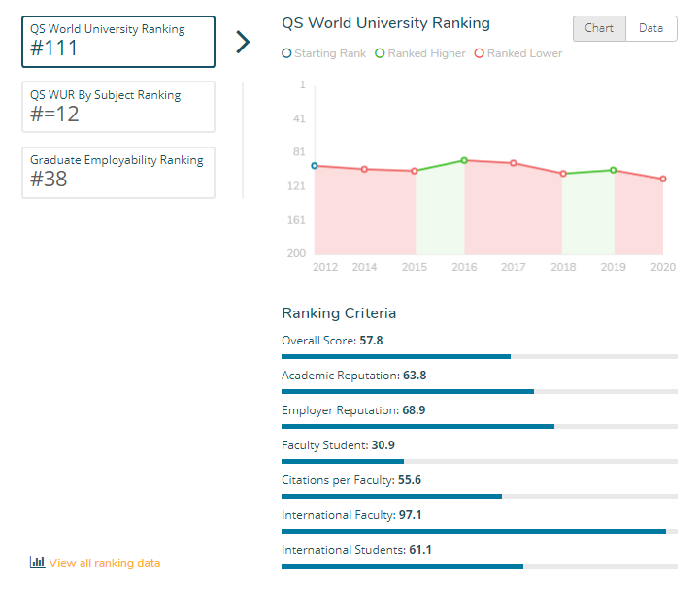The height and width of the screenshot is (589, 700).
Task: Click the 'Overall Score: 57.8' label
Action: (332, 341)
